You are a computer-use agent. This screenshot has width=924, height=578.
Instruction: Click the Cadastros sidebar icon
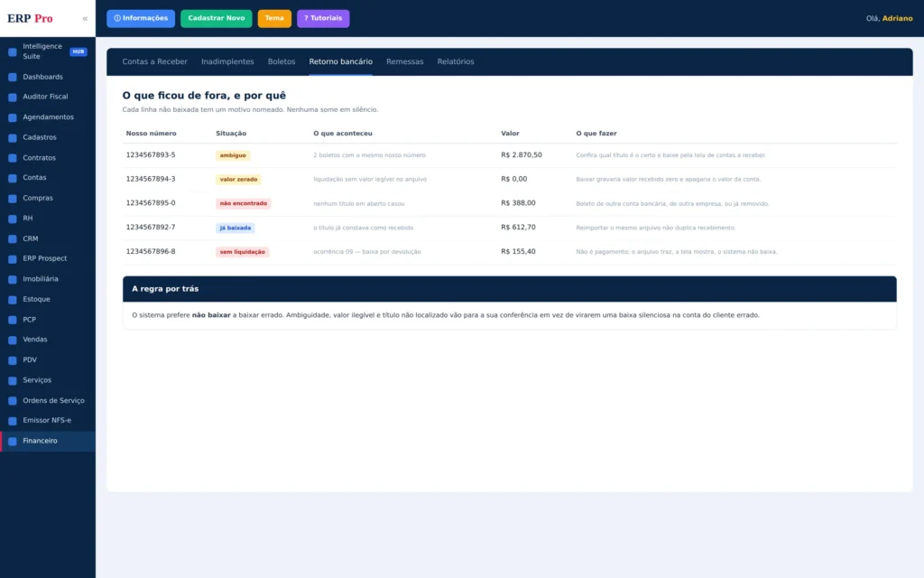[13, 137]
